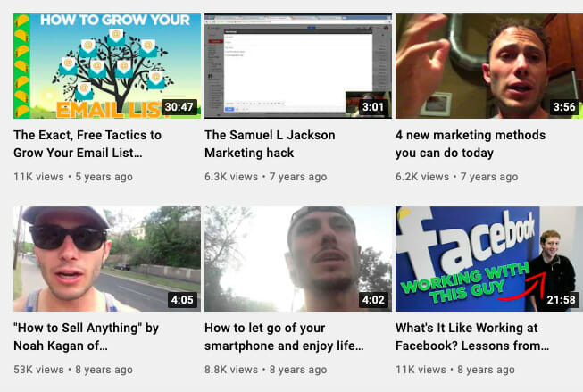Click the 21:58 duration badge
Screen dimensions: 583x392
562,300
